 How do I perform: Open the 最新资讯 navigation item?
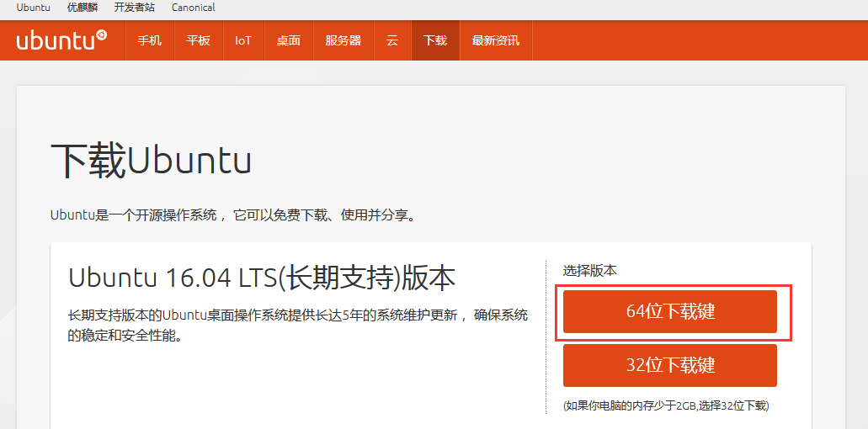[495, 40]
